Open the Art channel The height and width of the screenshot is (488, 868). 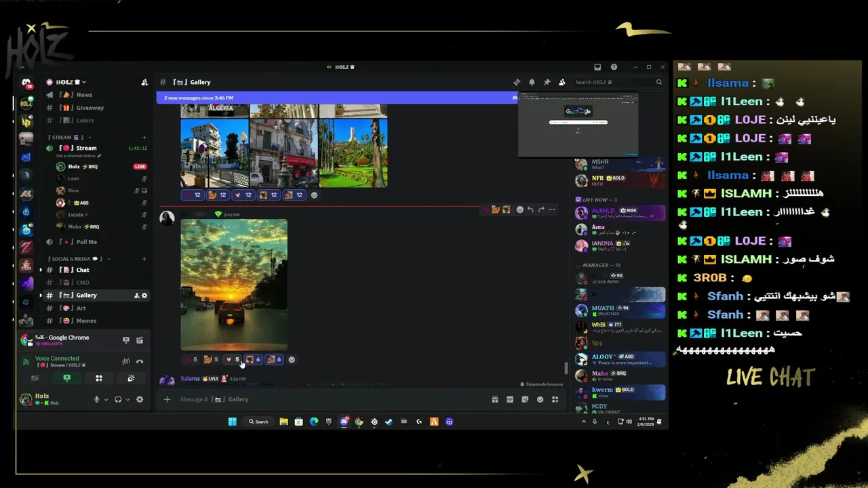(96, 308)
